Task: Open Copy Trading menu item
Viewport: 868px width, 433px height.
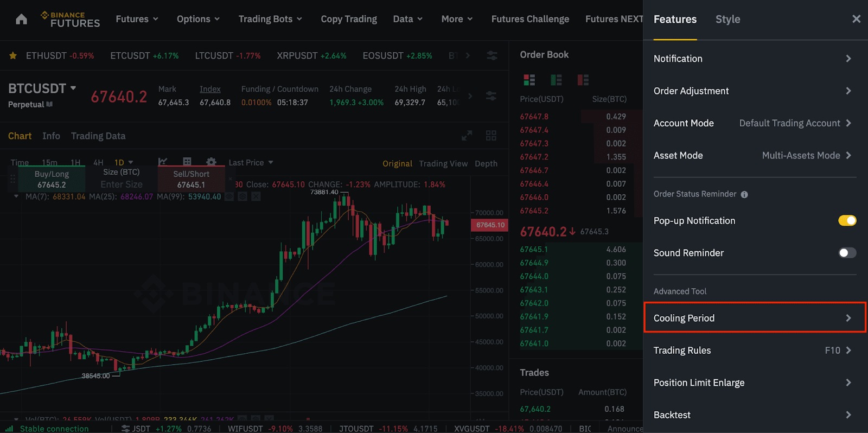Action: (349, 19)
